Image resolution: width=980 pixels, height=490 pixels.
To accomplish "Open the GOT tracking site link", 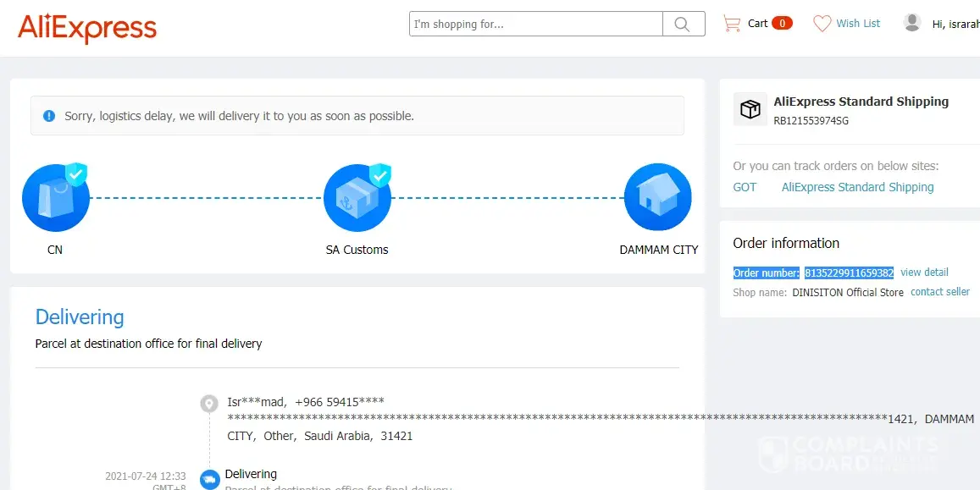I will coord(745,187).
